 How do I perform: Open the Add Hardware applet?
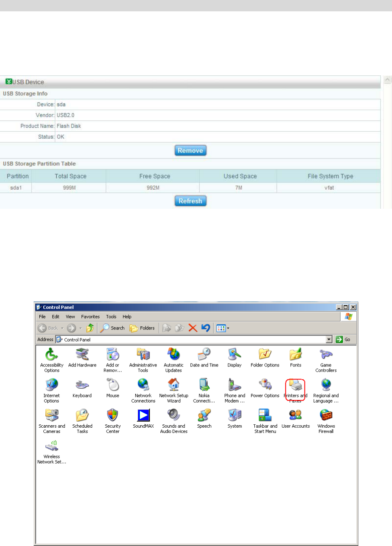(82, 358)
